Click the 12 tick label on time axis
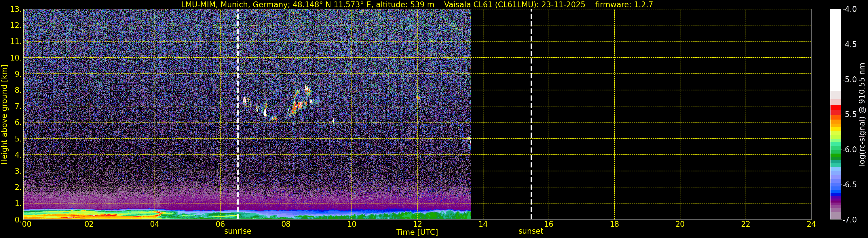 click(417, 224)
